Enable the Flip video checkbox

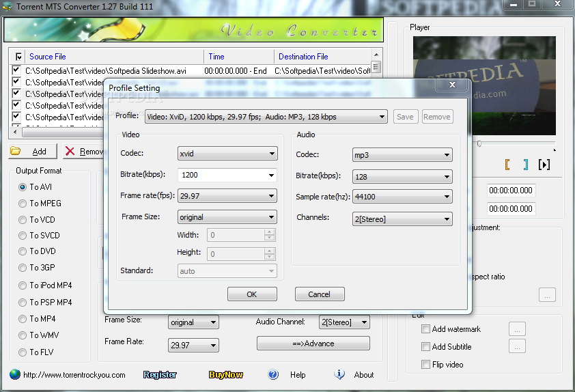coord(425,364)
